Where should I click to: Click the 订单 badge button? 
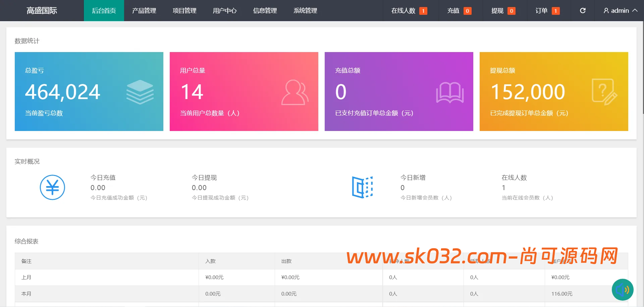pos(547,11)
